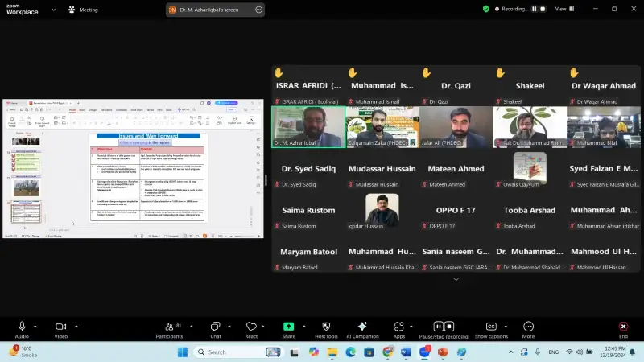Open Zoom Workplace dropdown arrow
This screenshot has height=362, width=644.
point(53,10)
